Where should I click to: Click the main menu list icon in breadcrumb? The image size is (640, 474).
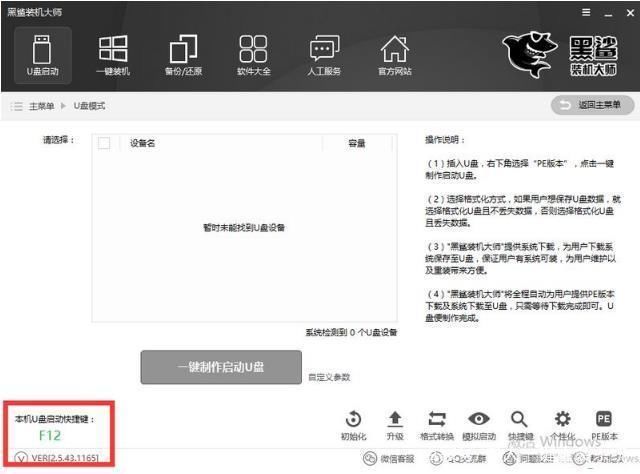click(16, 107)
